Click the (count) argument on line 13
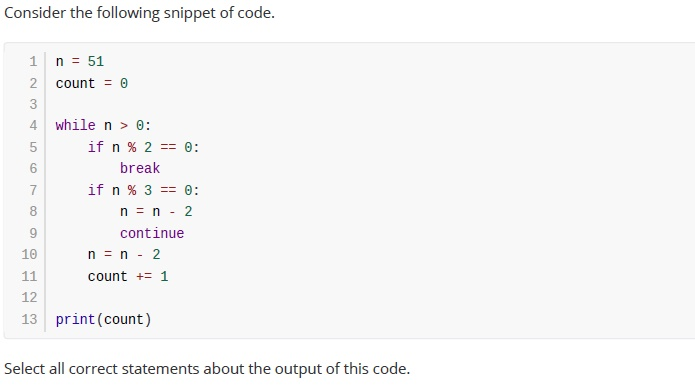This screenshot has height=388, width=695. coord(124,319)
